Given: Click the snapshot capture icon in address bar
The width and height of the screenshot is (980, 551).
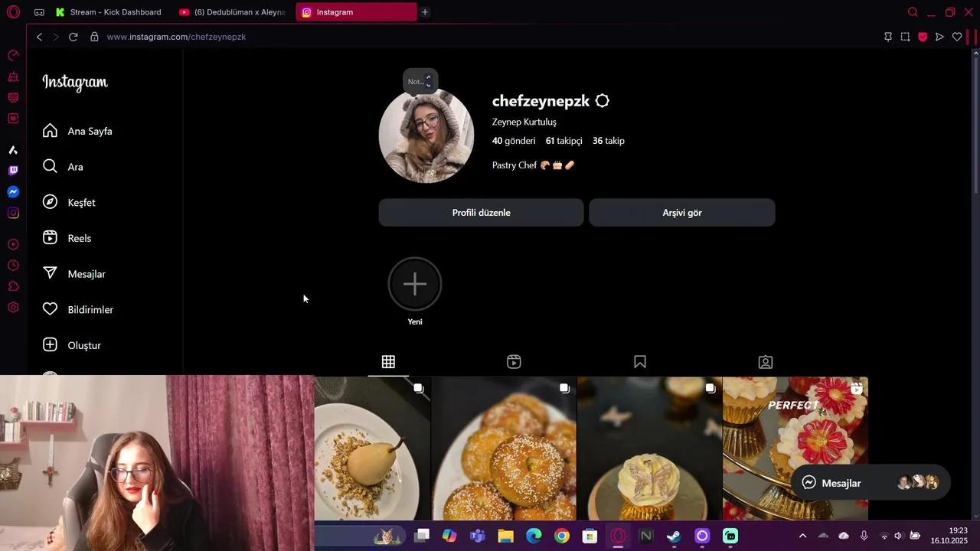Looking at the screenshot, I should pos(905,37).
